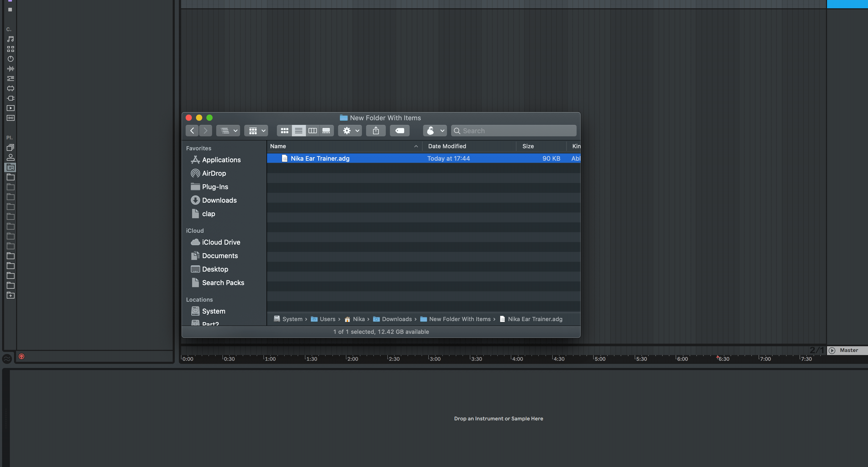Open the User Library place icon
Screen dimensions: 868x467
[x=10, y=157]
